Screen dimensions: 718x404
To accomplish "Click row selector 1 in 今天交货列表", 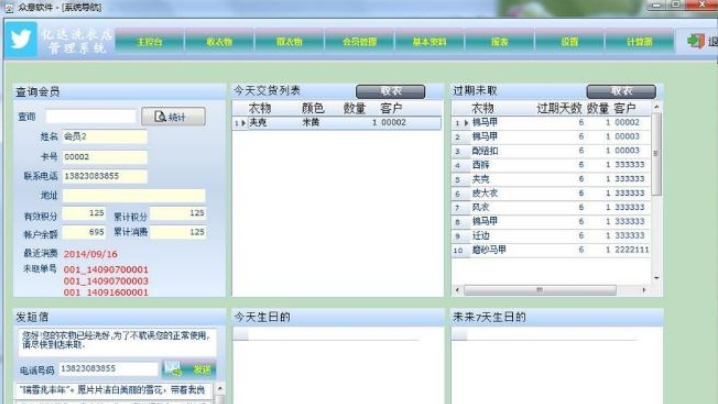I will [240, 123].
